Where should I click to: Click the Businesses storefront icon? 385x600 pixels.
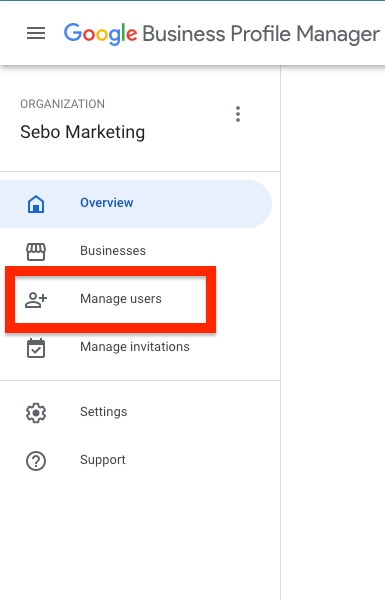click(x=36, y=251)
